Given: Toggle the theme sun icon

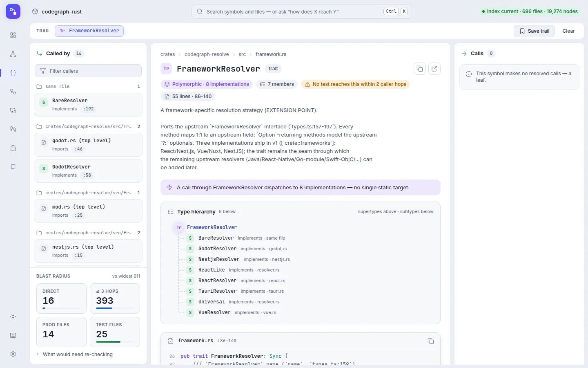Looking at the screenshot, I should [13, 316].
